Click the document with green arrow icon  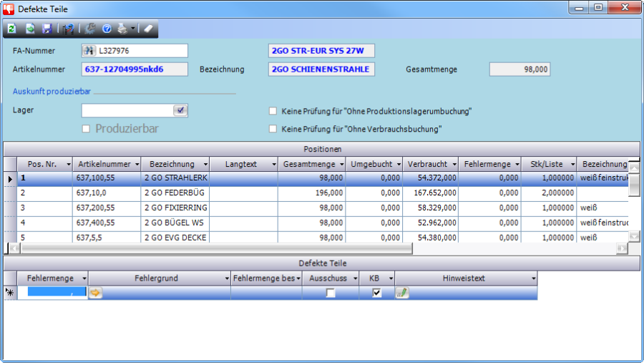coord(30,29)
